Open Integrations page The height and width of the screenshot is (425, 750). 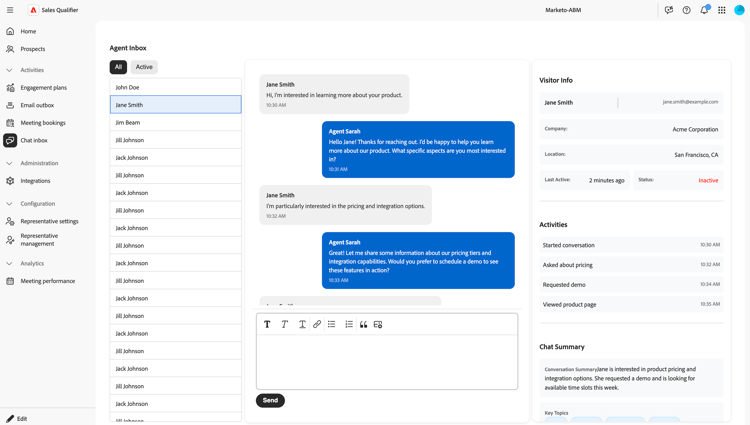pyautogui.click(x=35, y=181)
